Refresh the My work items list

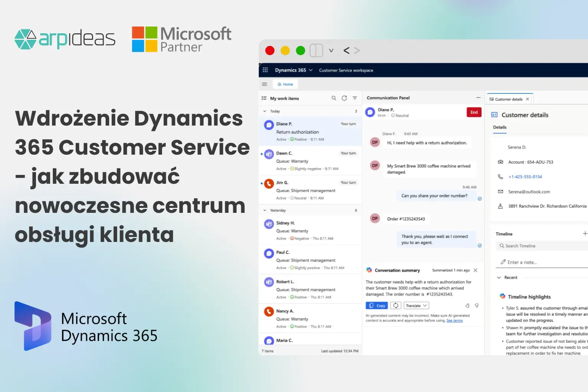point(344,98)
